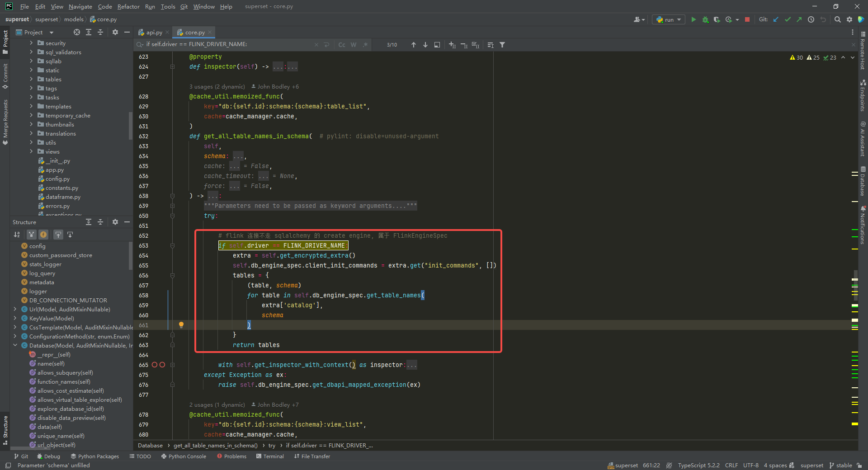Open Project panel gear options

pyautogui.click(x=115, y=32)
